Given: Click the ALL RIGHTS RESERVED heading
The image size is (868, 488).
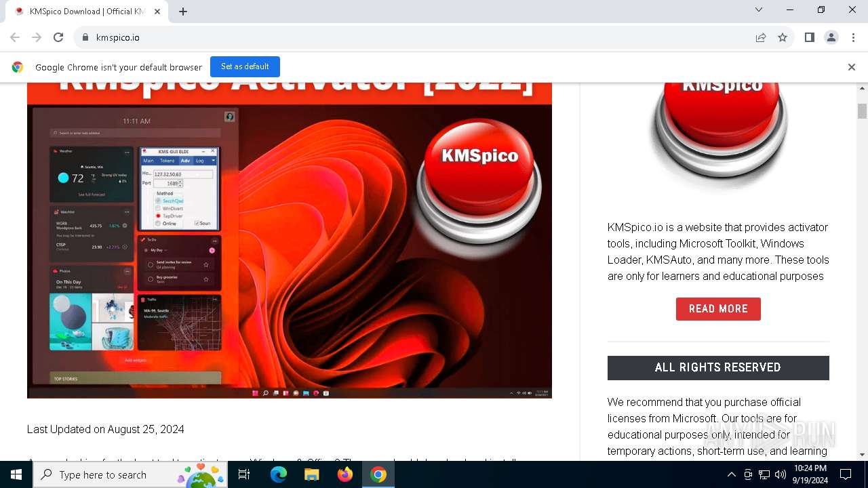Looking at the screenshot, I should [718, 367].
